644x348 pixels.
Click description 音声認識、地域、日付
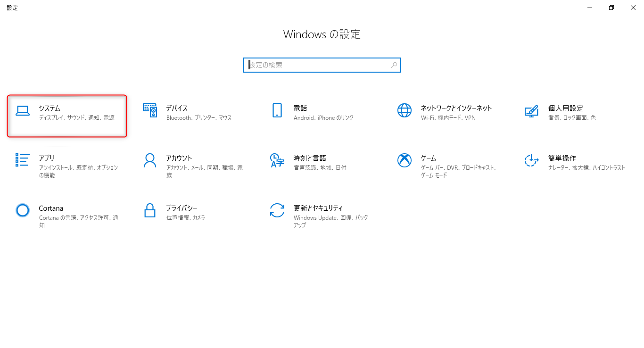click(x=320, y=168)
